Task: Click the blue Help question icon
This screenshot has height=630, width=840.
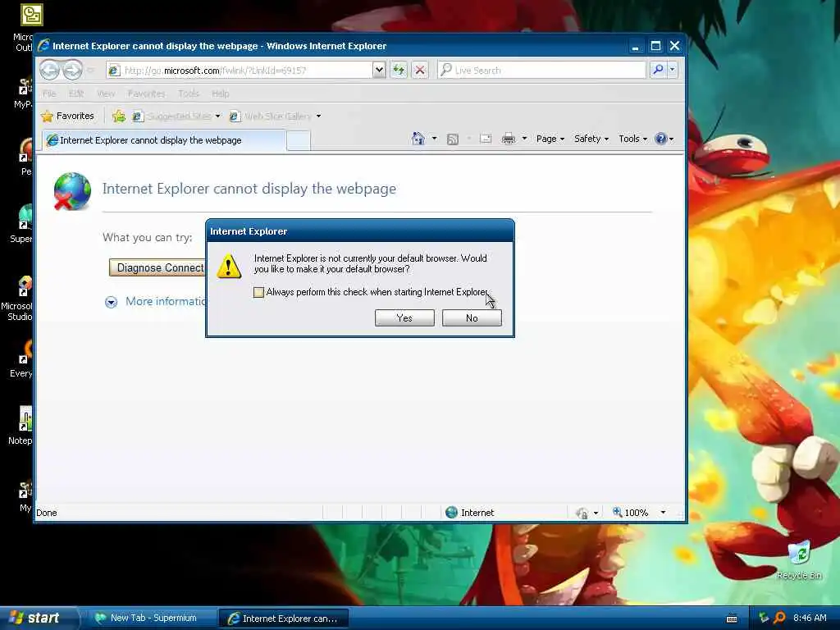Action: (x=661, y=139)
